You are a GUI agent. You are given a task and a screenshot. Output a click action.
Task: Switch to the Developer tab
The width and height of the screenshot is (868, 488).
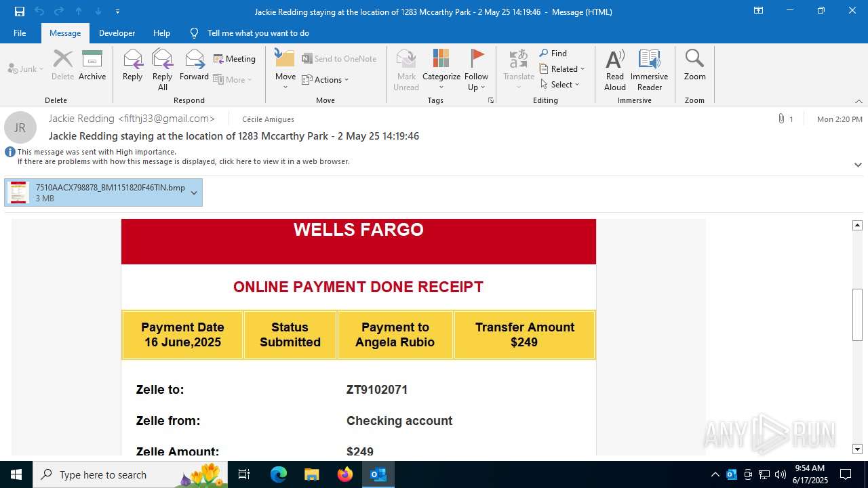click(x=117, y=33)
